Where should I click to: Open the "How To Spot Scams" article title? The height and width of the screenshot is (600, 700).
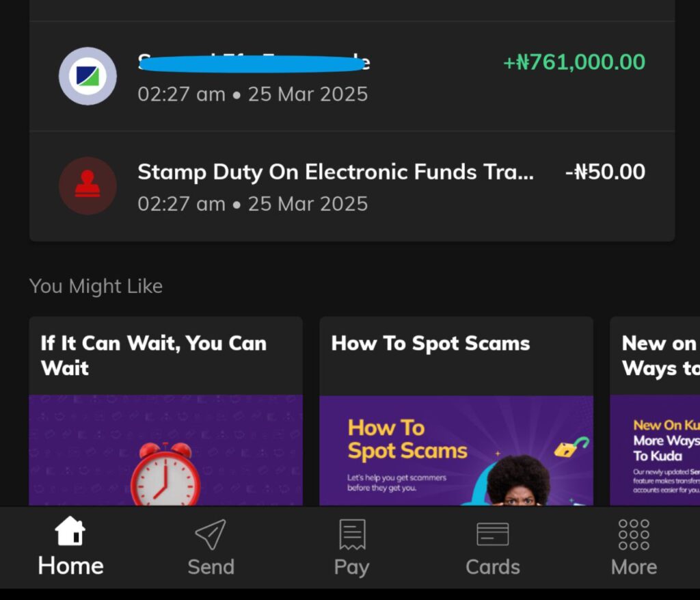[431, 343]
